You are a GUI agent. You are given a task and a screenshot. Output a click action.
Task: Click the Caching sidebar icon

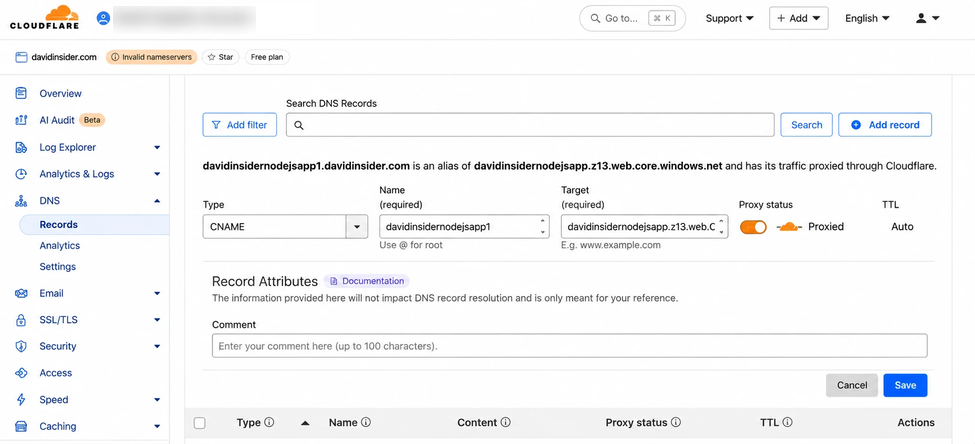point(21,427)
